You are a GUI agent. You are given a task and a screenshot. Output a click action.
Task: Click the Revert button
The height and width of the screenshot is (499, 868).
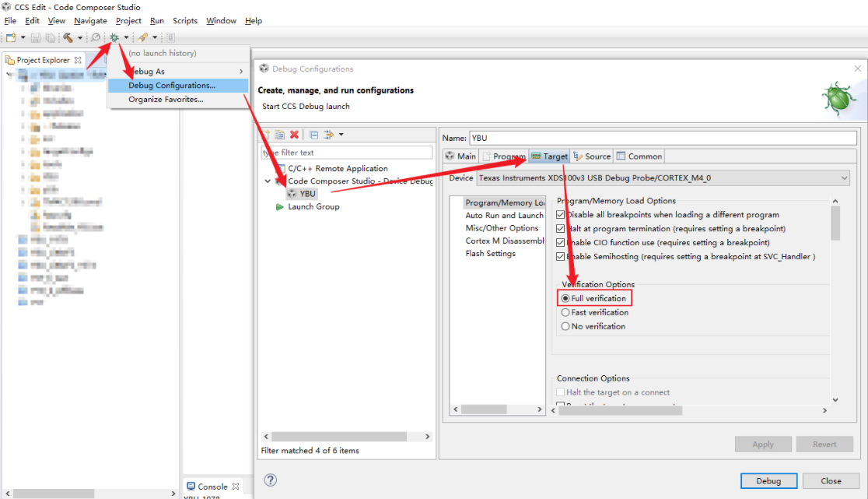click(x=824, y=445)
